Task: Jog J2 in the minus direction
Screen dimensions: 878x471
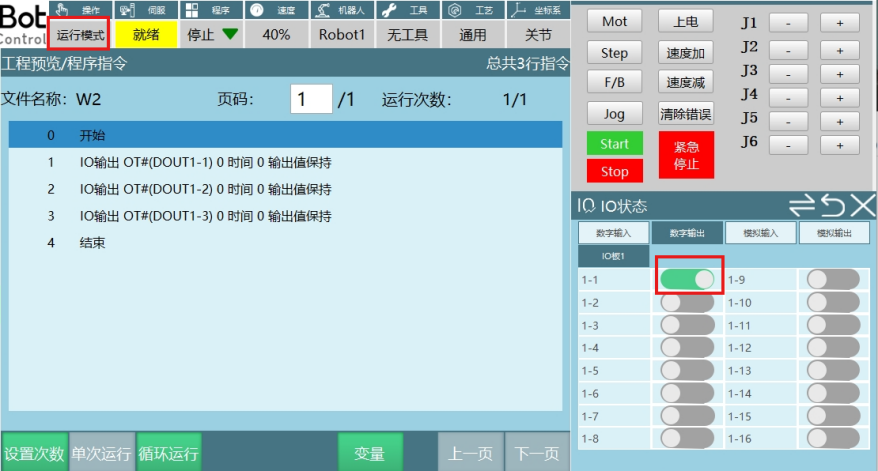Action: point(788,50)
